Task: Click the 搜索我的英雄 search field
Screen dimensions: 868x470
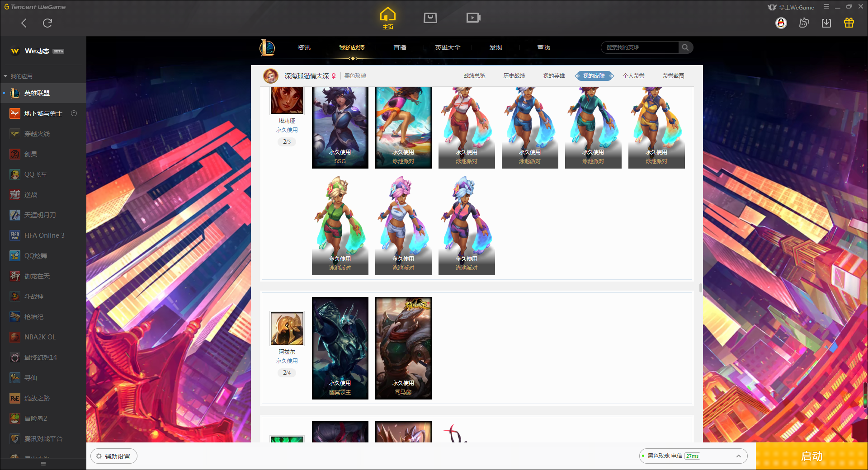Action: 640,47
